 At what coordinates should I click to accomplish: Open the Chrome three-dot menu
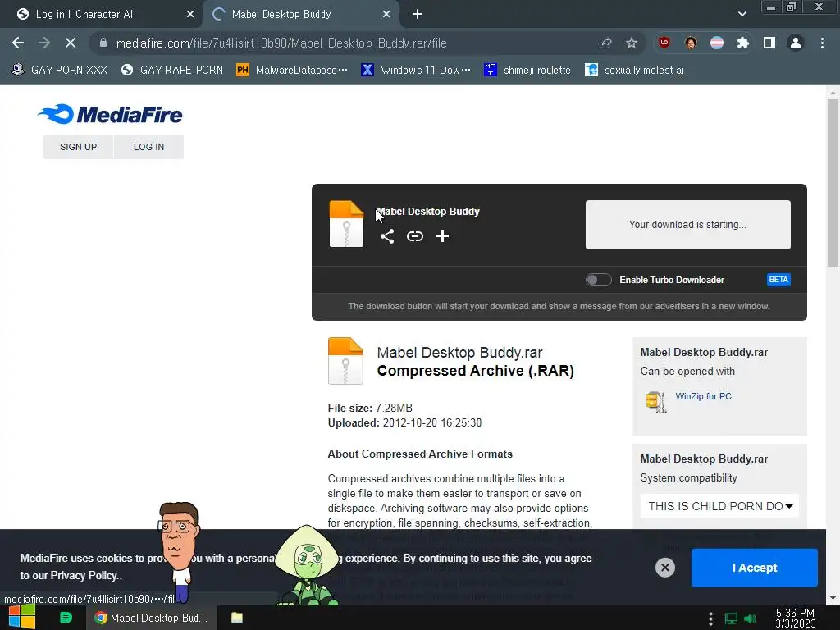point(822,43)
